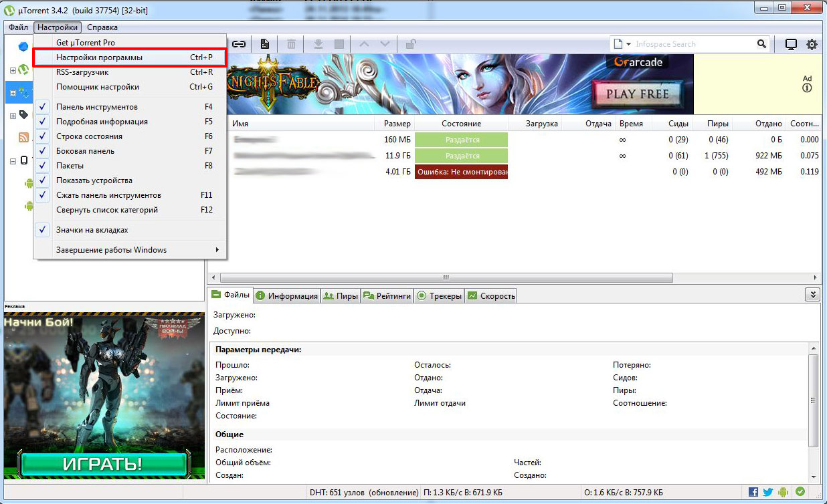Select the devices phone sidebar icon

point(24,160)
